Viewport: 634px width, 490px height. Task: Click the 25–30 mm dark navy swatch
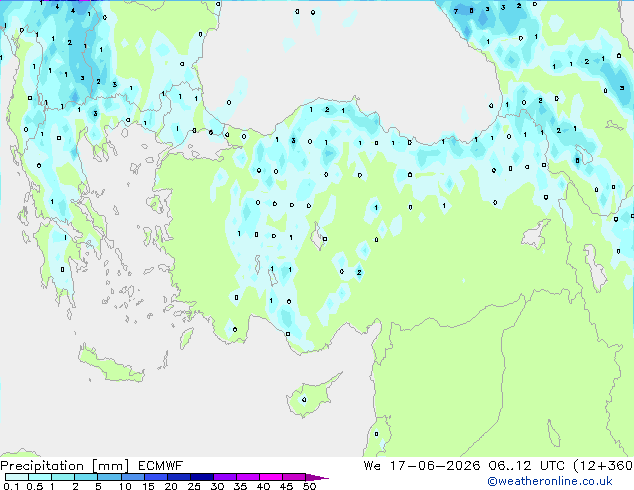pos(202,477)
